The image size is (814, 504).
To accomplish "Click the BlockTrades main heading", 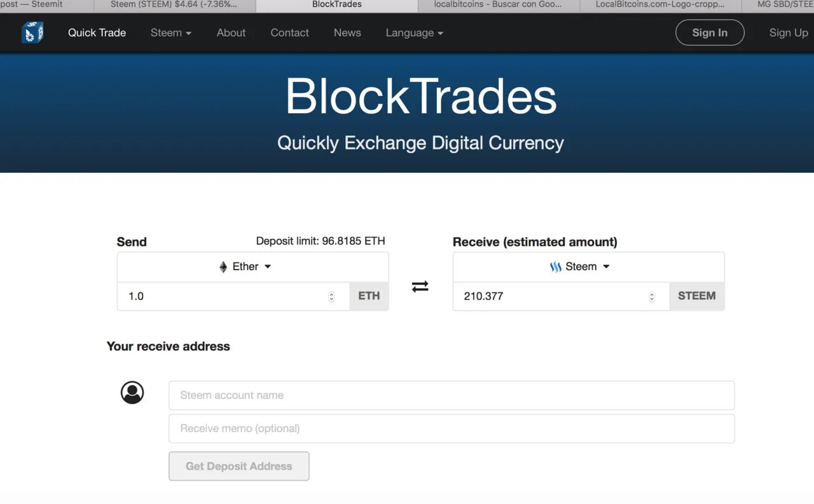I will 420,97.
